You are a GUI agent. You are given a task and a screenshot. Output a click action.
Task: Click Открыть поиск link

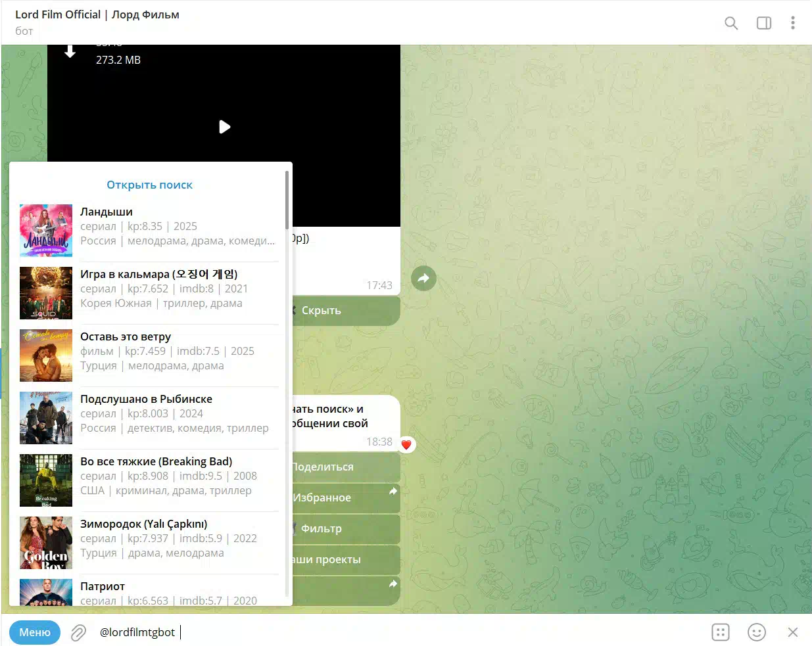point(150,185)
